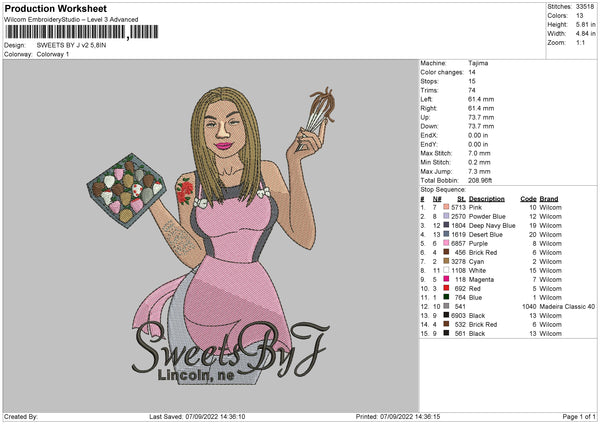Click the Brick Red 456 swatch
This screenshot has width=600, height=424.
[446, 252]
